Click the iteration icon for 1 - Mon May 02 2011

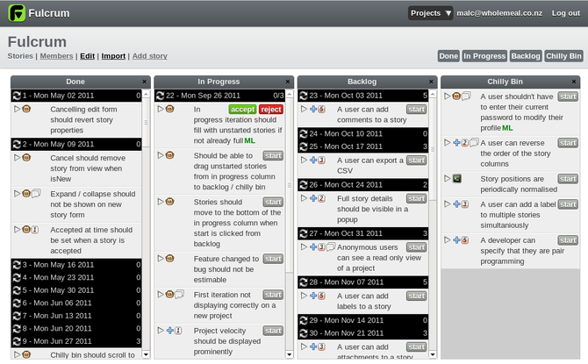[17, 96]
